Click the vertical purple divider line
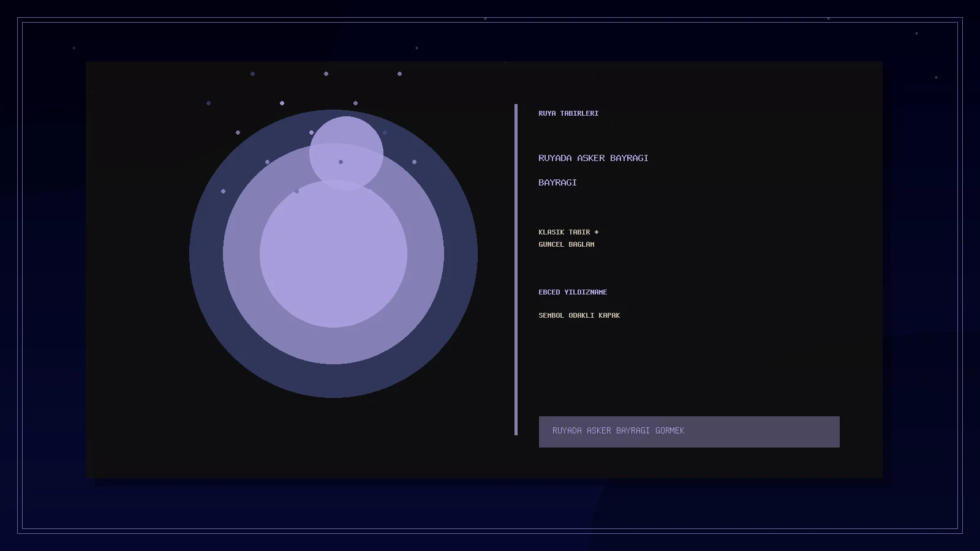 coord(516,269)
